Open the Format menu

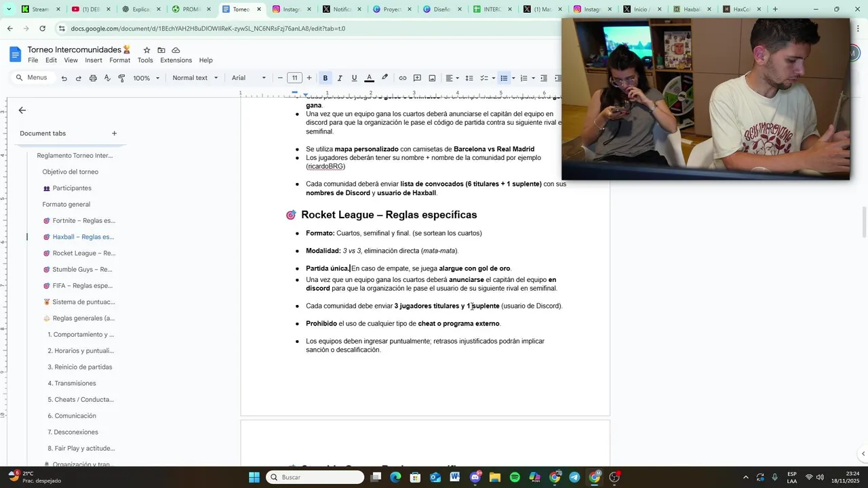pos(119,60)
